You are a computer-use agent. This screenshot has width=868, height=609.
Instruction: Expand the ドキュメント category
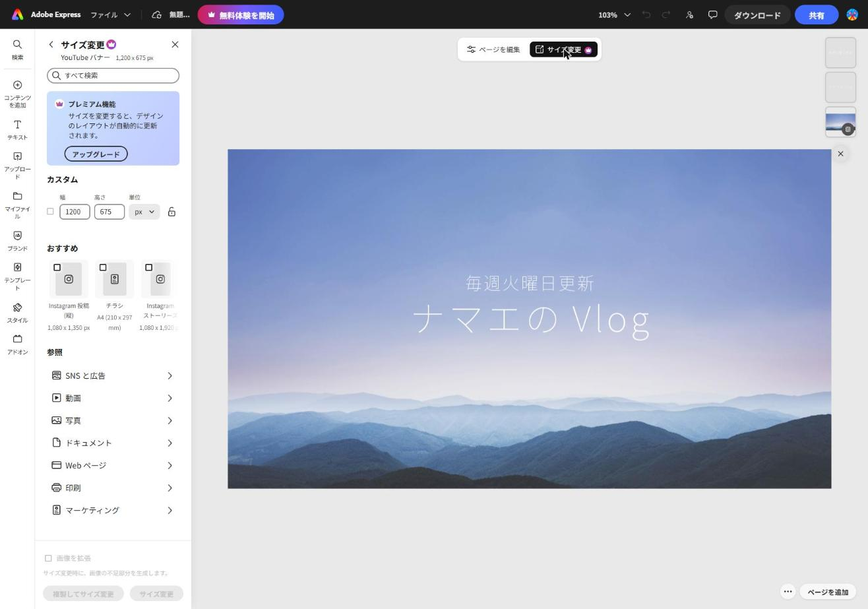[x=113, y=443]
